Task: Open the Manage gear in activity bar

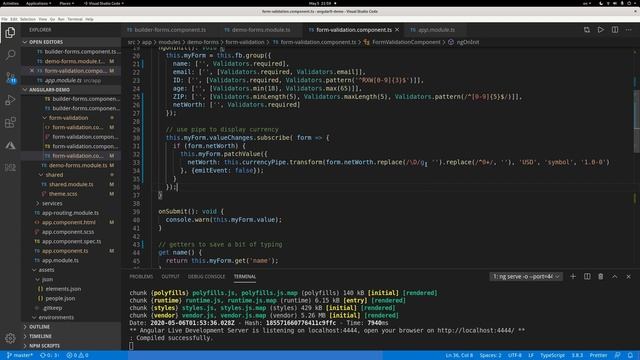Action: [10, 338]
